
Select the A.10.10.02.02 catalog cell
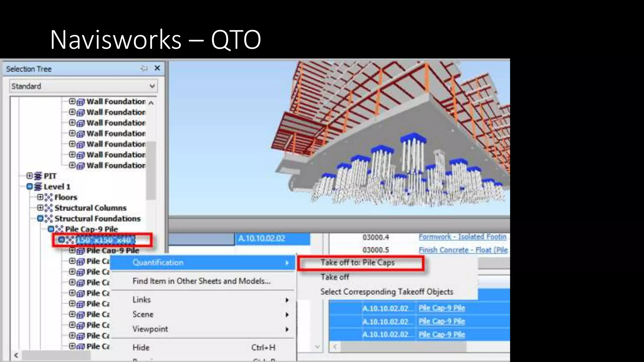point(273,239)
